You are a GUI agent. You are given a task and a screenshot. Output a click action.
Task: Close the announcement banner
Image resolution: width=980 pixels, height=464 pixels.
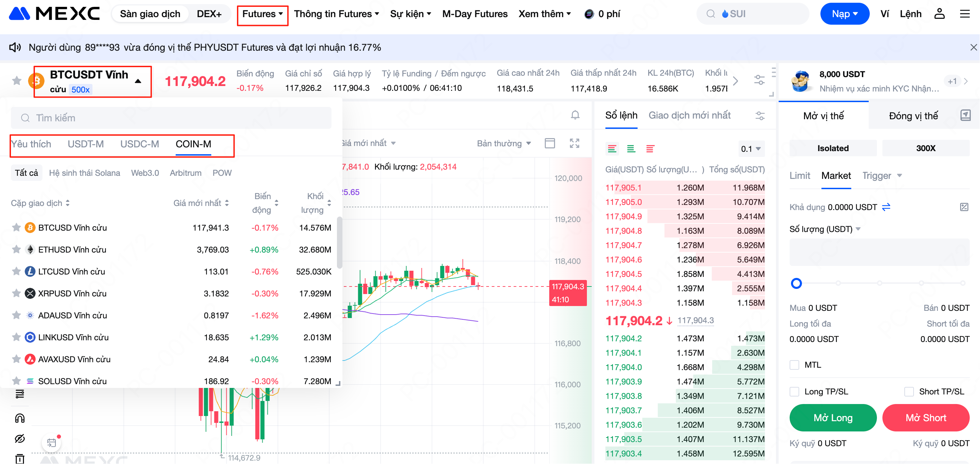[x=973, y=47]
